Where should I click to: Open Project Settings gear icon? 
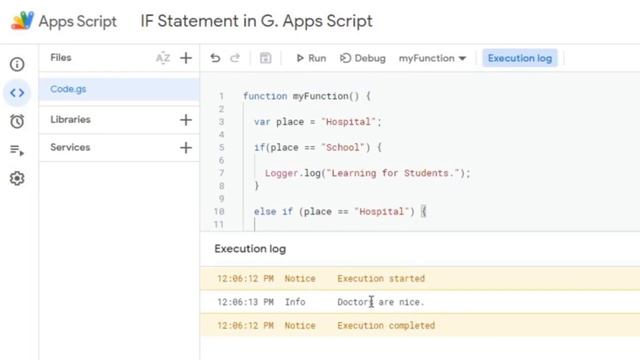(17, 178)
